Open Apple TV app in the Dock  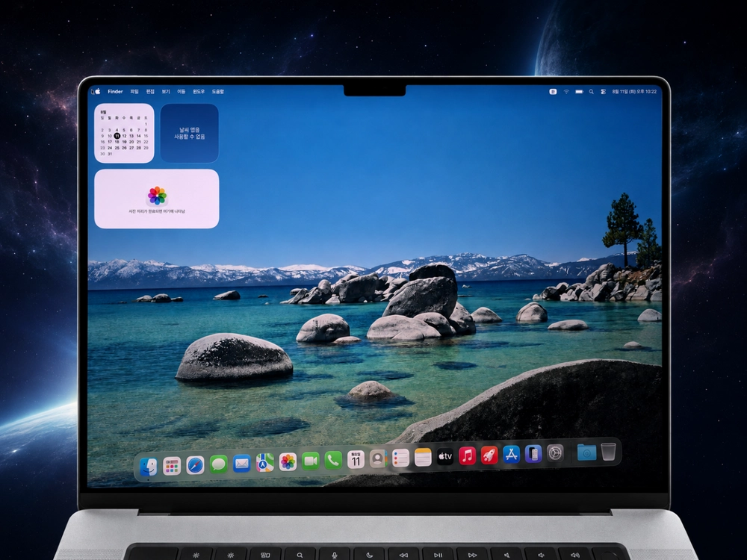445,456
